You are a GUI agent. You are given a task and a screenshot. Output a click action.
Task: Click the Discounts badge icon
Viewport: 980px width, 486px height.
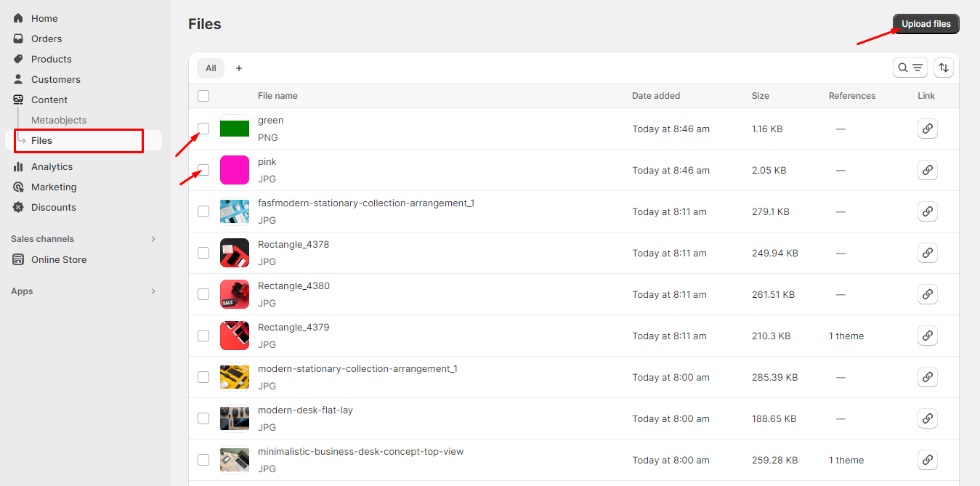tap(18, 207)
